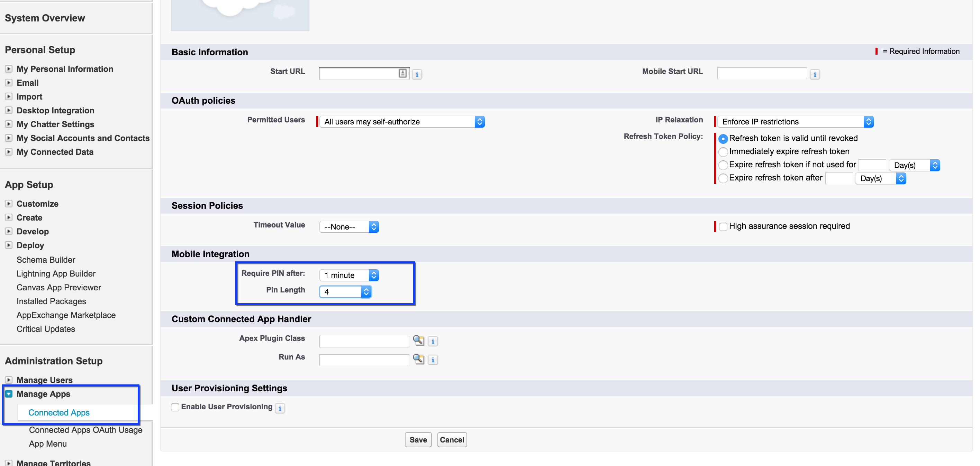980x466 pixels.
Task: Expand My Social Accounts and Contacts
Action: 9,138
